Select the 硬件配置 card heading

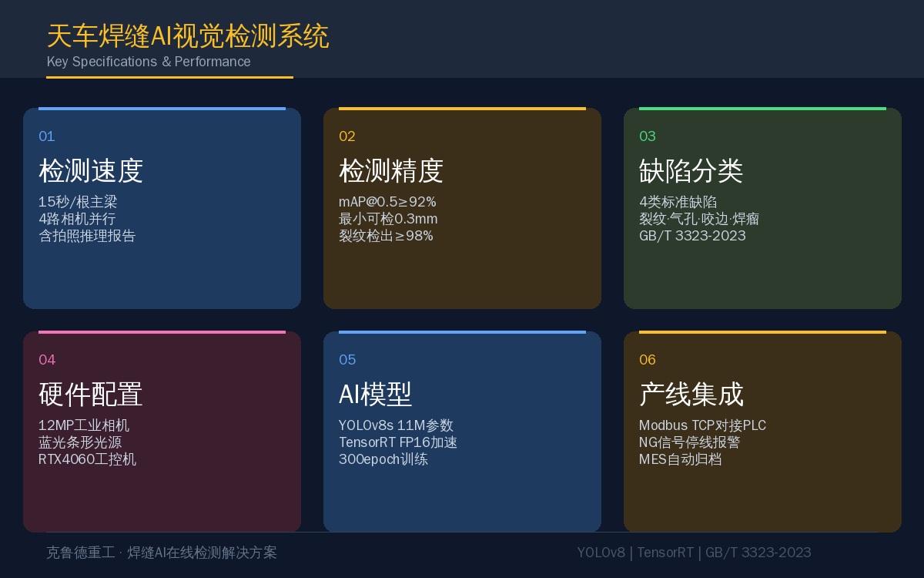point(91,394)
